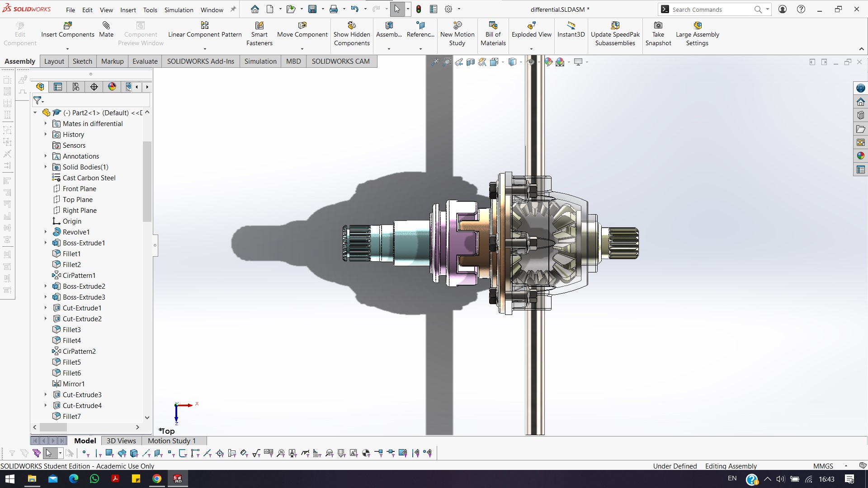Screen dimensions: 868x488
Task: Click the Windows Start button
Action: 10,479
